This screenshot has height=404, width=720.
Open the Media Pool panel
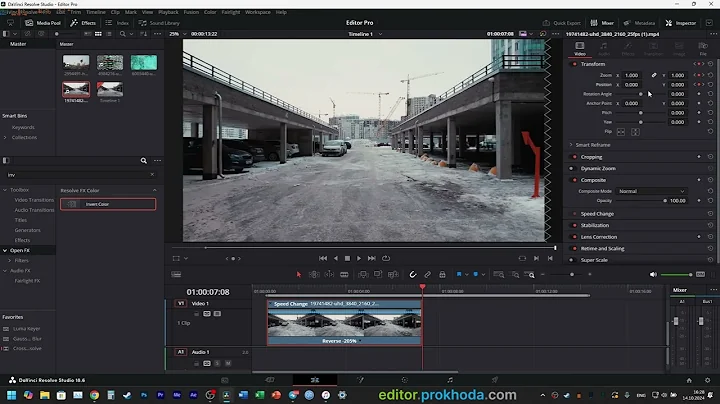(43, 23)
